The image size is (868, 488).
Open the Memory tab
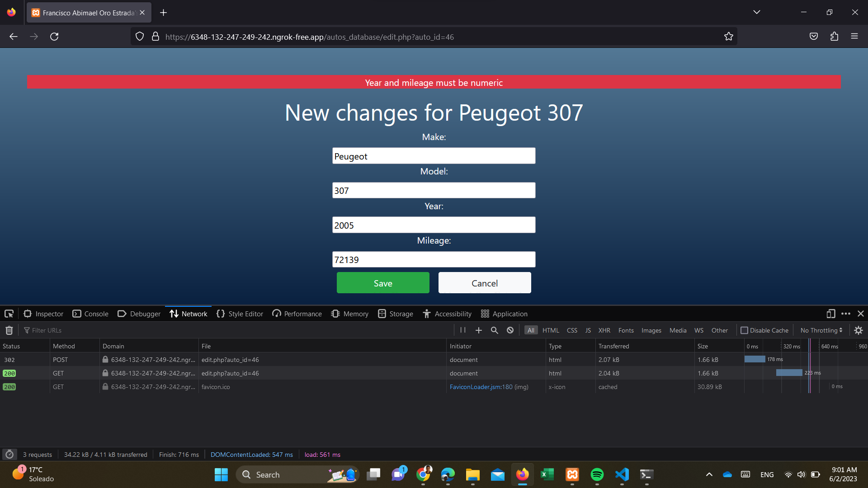[349, 314]
